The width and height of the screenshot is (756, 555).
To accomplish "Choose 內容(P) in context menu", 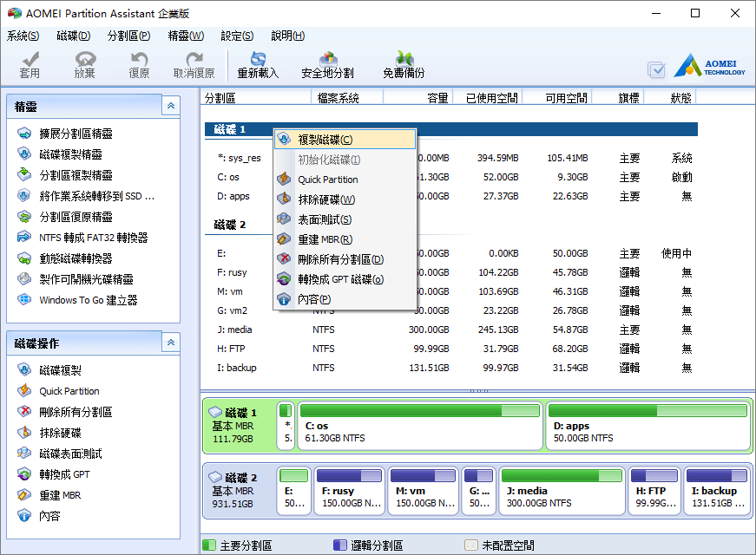I will point(345,299).
